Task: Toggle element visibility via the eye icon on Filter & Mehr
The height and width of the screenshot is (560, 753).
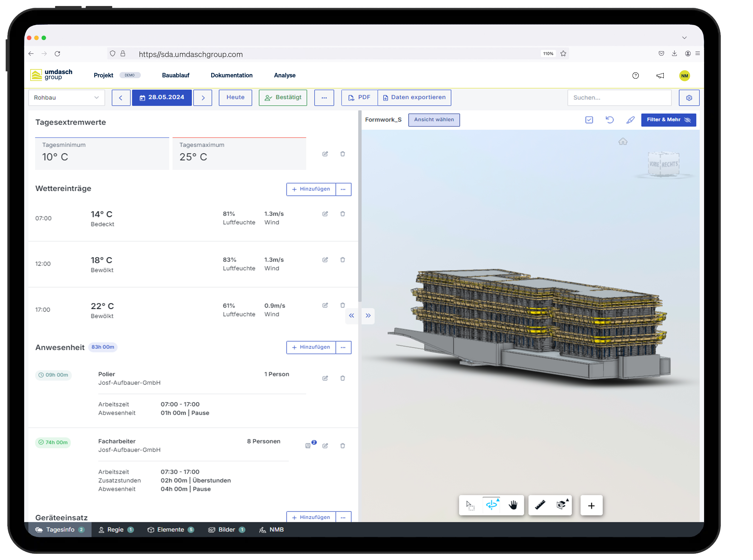Action: [x=688, y=120]
